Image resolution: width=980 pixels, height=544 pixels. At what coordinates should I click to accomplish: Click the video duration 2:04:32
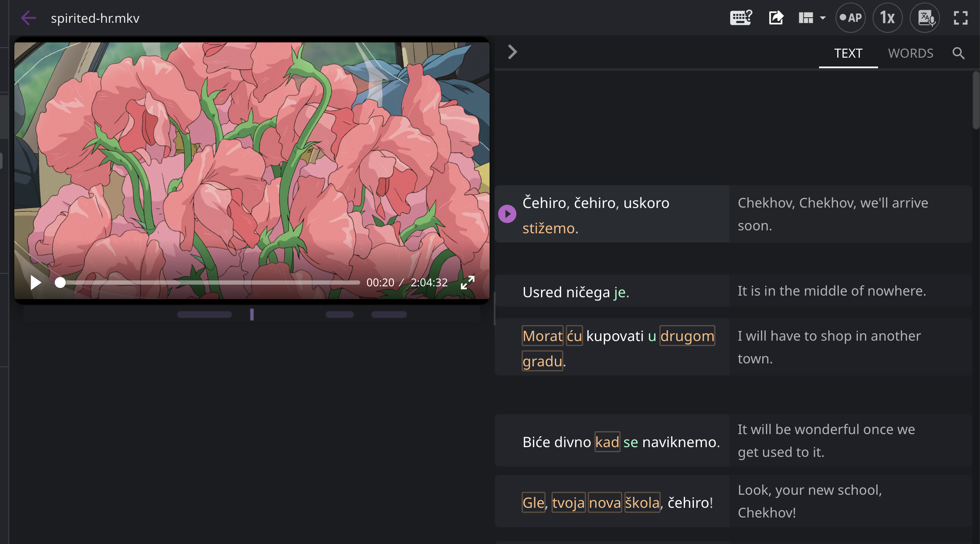point(429,283)
